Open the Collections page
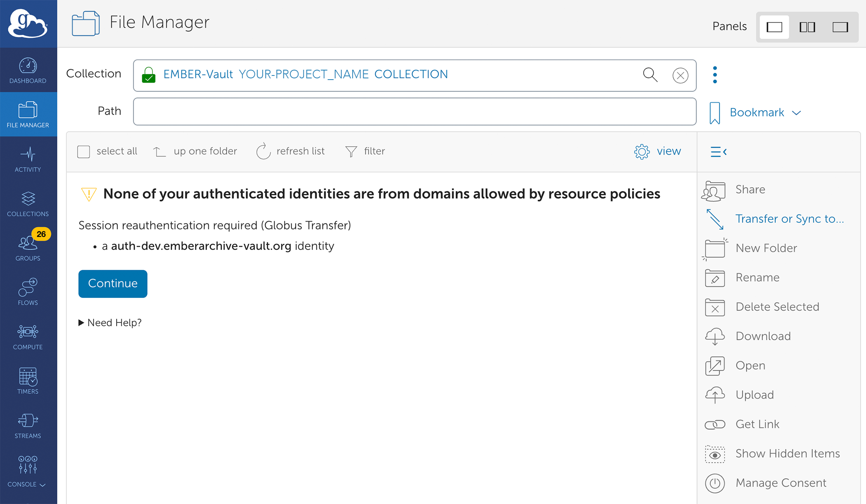The height and width of the screenshot is (504, 866). [28, 204]
